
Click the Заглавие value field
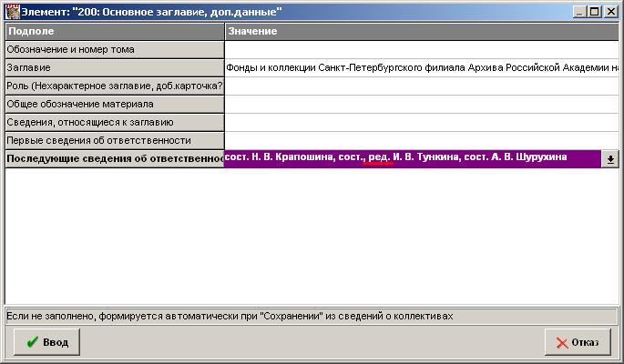422,68
